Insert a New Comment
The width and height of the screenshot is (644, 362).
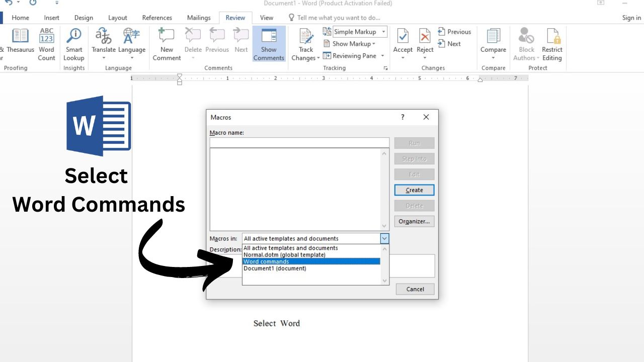coord(167,44)
